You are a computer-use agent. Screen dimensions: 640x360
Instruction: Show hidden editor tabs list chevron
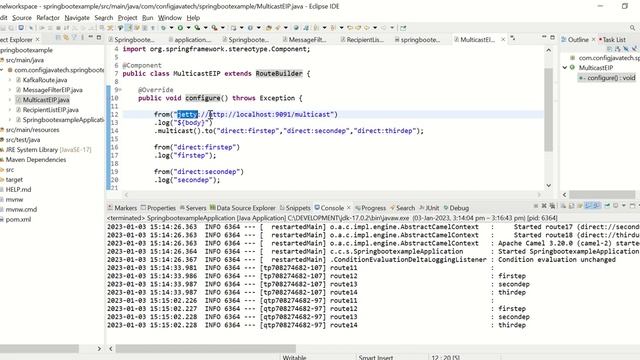(x=513, y=38)
